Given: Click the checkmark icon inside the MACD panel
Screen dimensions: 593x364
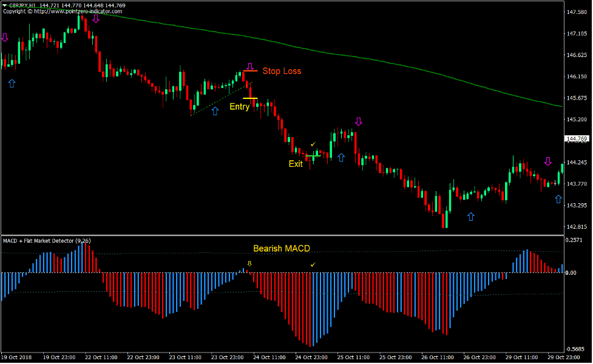Looking at the screenshot, I should pos(313,264).
